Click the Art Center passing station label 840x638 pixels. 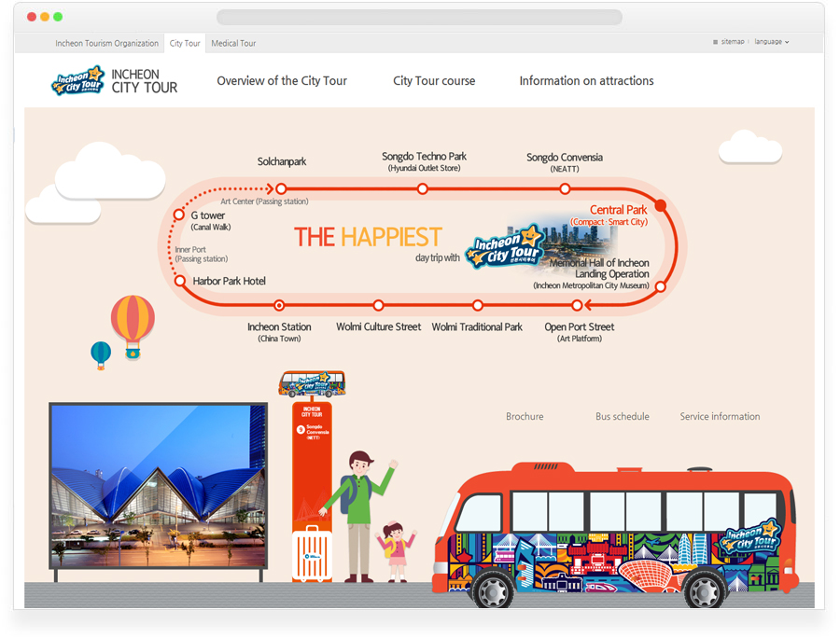[x=265, y=201]
